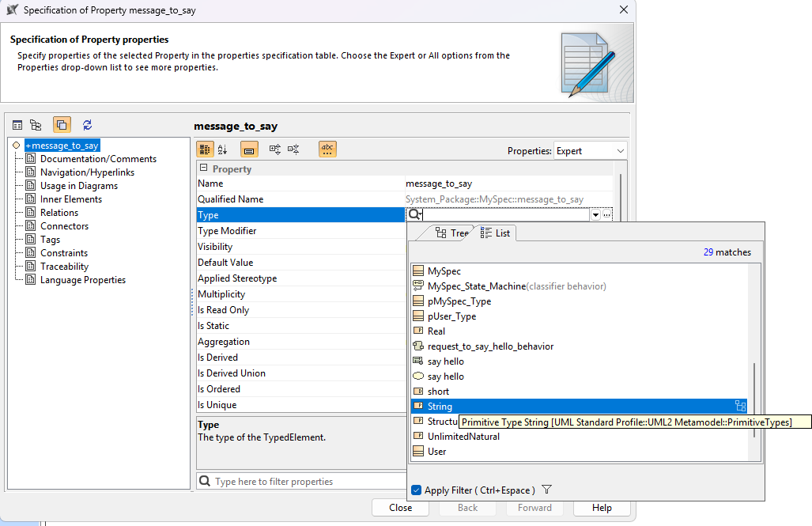Collapse the Property group section
Screen dimensions: 812x526
click(203, 168)
